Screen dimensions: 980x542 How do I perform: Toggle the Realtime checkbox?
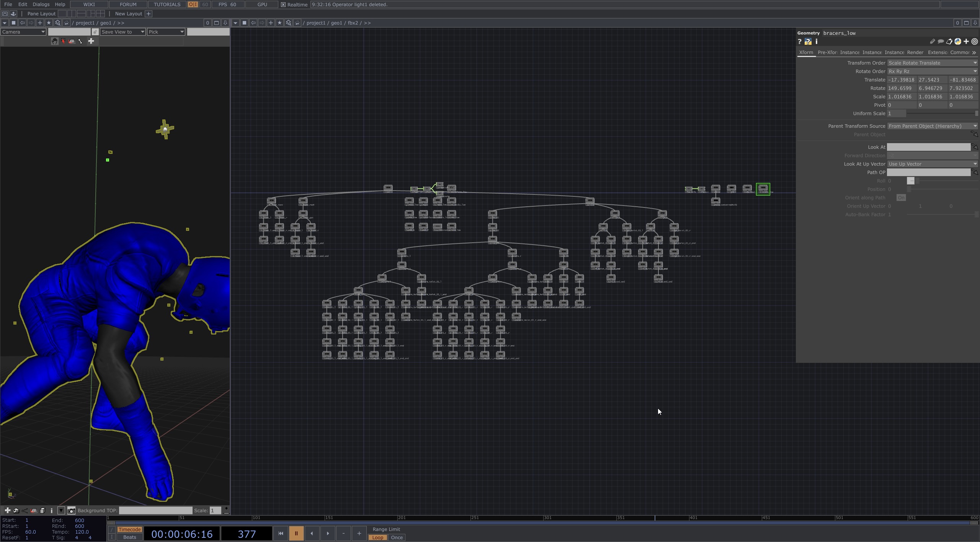[x=283, y=5]
